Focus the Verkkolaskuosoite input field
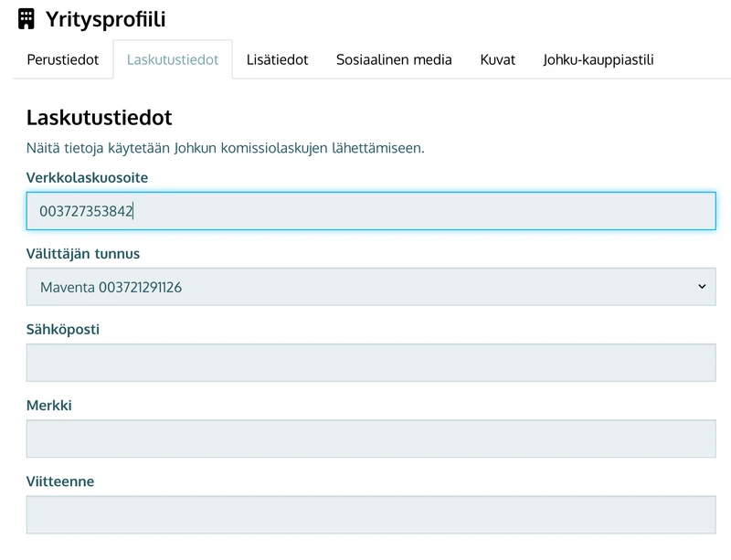Screen dimensions: 731x560 (x=371, y=211)
